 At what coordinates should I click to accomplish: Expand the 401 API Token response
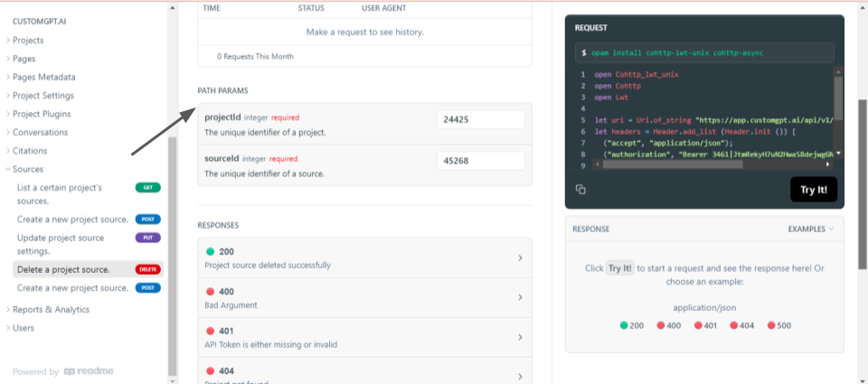(364, 338)
